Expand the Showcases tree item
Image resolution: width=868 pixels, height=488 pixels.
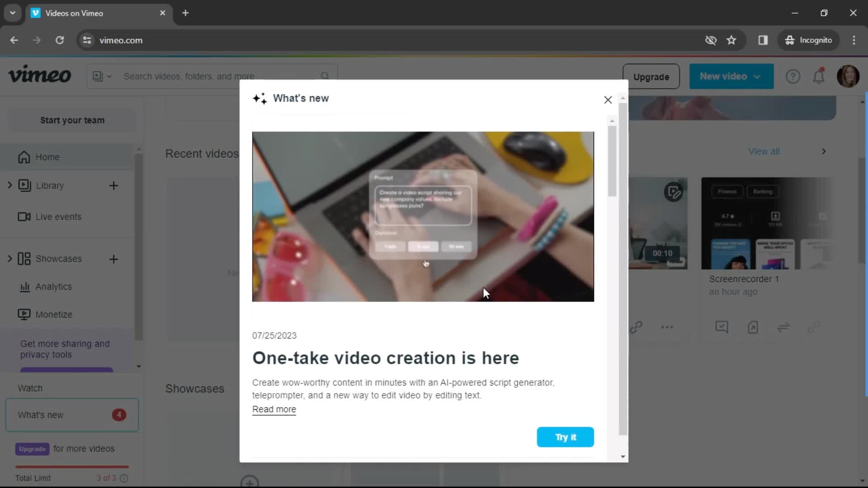10,258
